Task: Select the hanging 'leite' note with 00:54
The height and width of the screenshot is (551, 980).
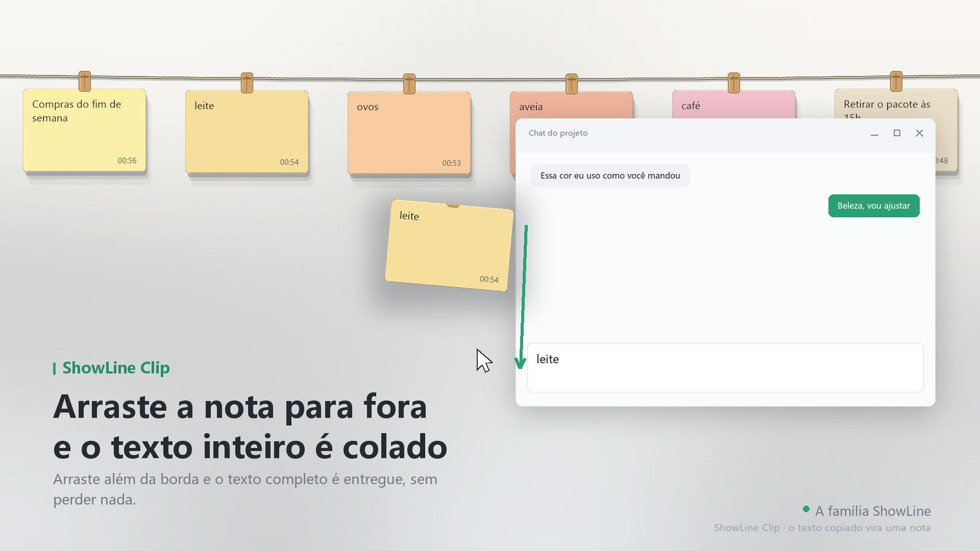Action: click(247, 132)
